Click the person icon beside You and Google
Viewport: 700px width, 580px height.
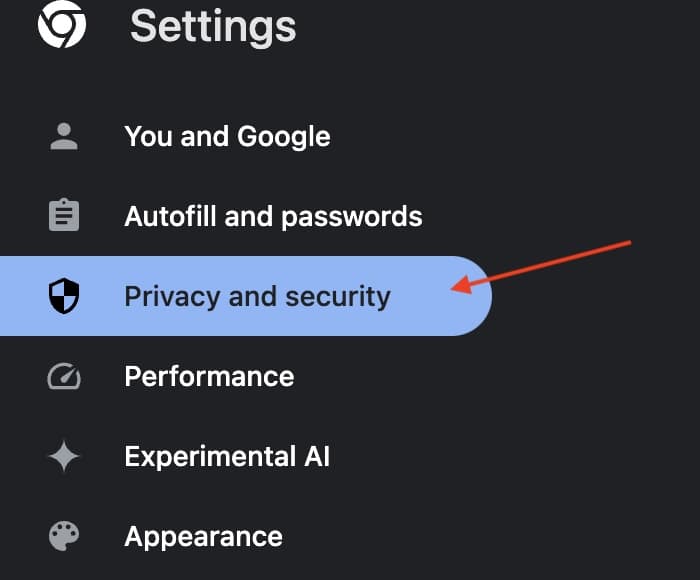(64, 137)
